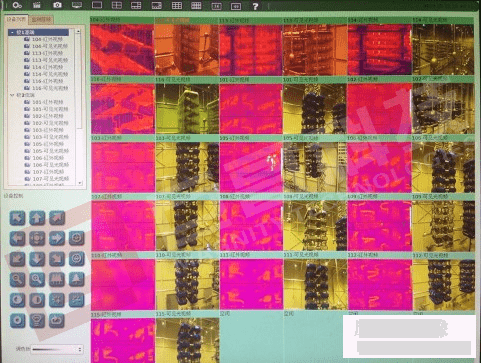Collapse the first device group in tree
Image resolution: width=481 pixels, height=363 pixels.
click(x=12, y=32)
